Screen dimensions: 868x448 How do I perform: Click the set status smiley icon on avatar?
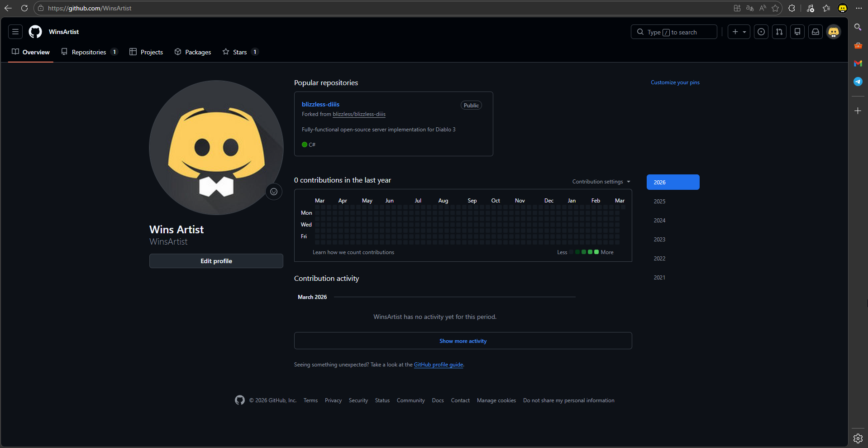(x=274, y=192)
